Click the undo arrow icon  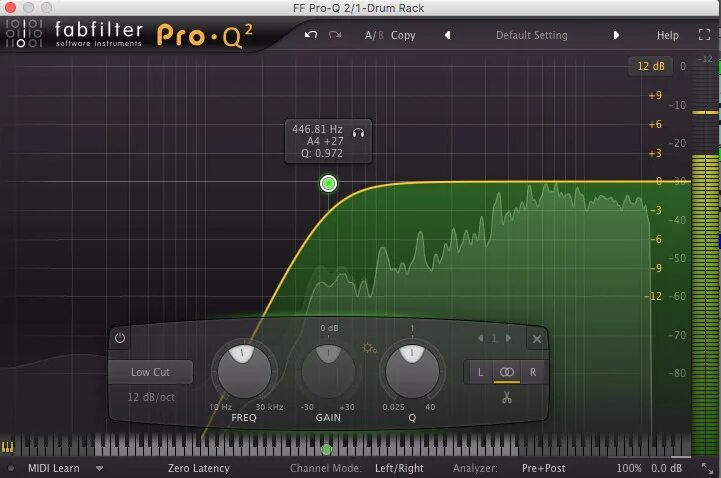311,35
